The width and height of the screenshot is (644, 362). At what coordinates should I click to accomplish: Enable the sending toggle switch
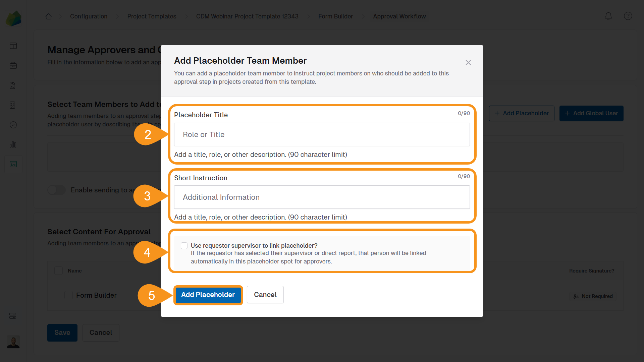[56, 190]
